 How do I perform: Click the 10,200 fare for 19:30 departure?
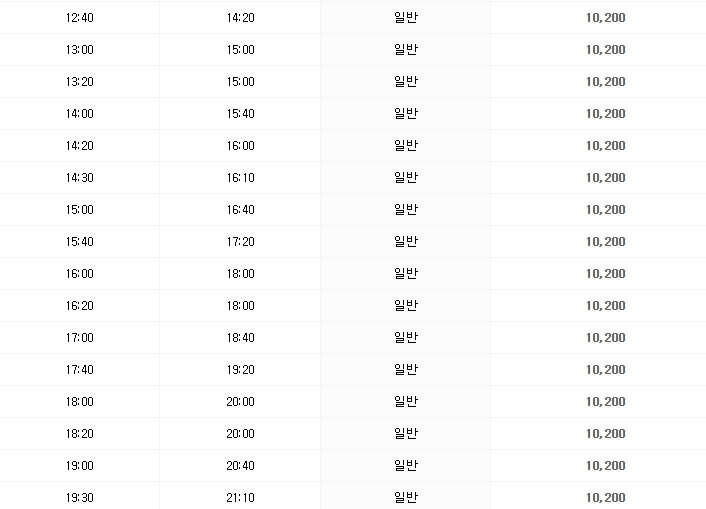(x=605, y=498)
